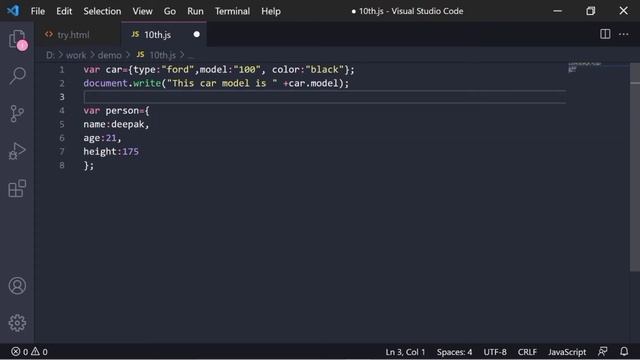Viewport: 640px width, 360px height.
Task: Click the "ford" string on line 1
Action: click(x=178, y=69)
